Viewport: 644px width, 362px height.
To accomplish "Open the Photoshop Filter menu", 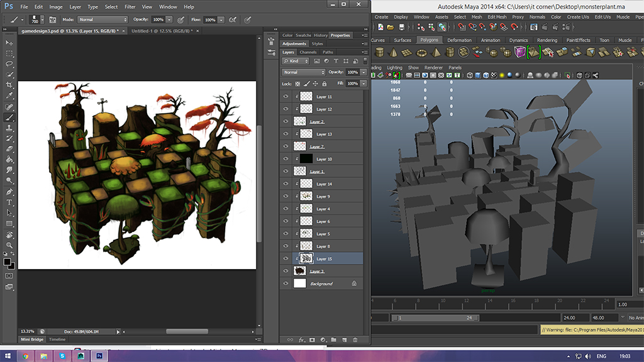I will click(130, 7).
